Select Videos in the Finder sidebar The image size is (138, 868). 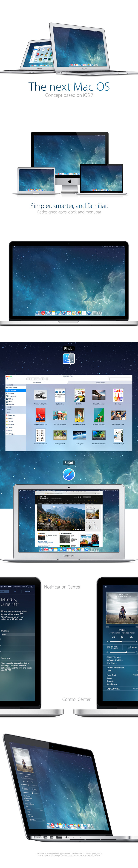pos(16,399)
